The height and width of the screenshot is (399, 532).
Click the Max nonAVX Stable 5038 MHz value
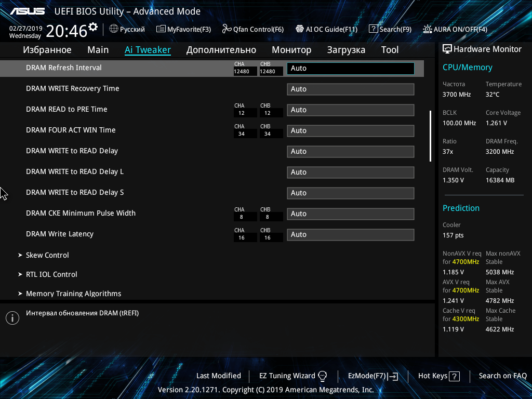(x=500, y=272)
